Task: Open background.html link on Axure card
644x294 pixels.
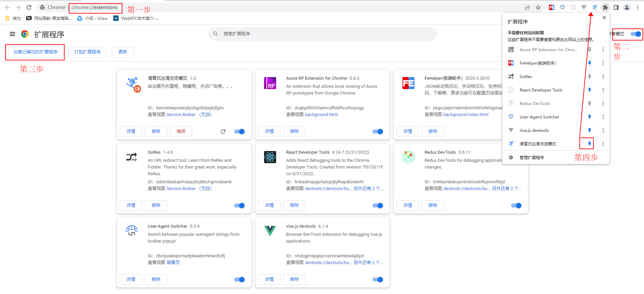Action: click(321, 115)
